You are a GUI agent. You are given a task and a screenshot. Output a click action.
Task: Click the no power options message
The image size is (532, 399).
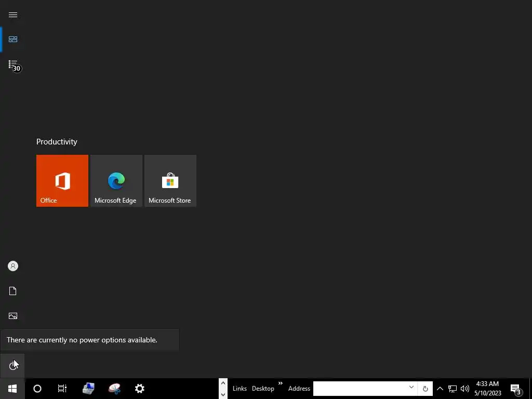pos(82,340)
